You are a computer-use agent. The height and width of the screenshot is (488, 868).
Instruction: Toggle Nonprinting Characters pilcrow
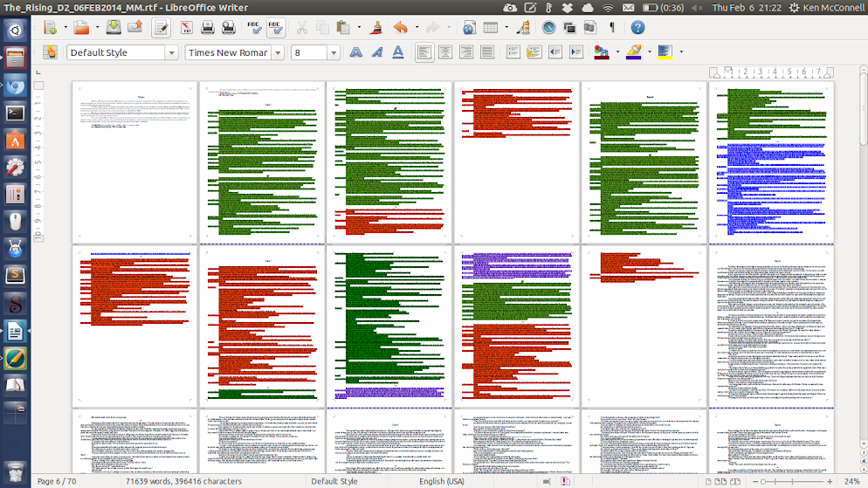click(x=611, y=28)
